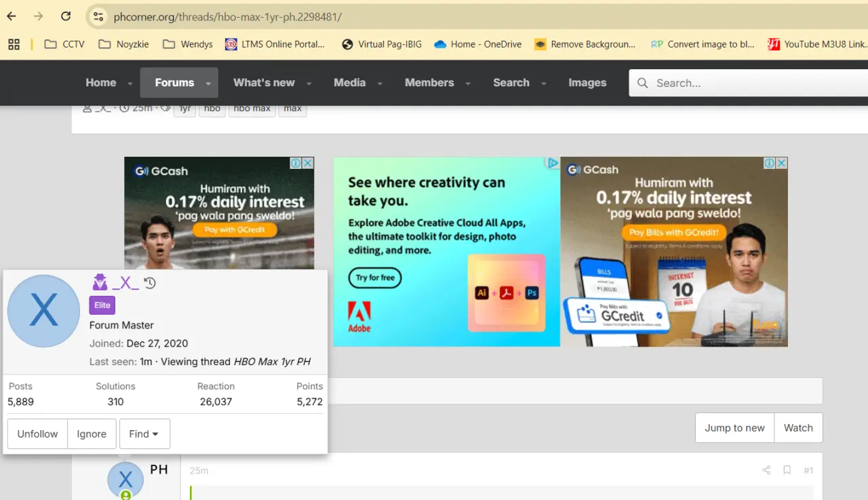Select the max thread tag

click(293, 109)
